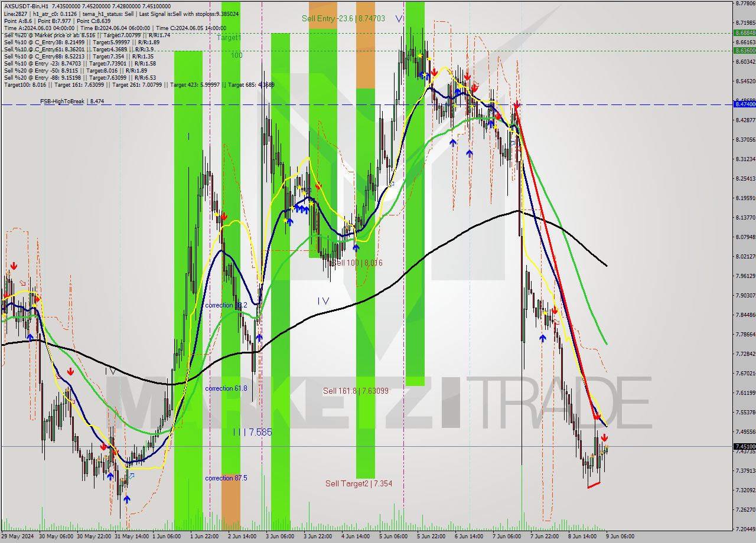Image resolution: width=756 pixels, height=543 pixels.
Task: Click the '8 Jun 14:00' time axis label
Action: pyautogui.click(x=582, y=537)
